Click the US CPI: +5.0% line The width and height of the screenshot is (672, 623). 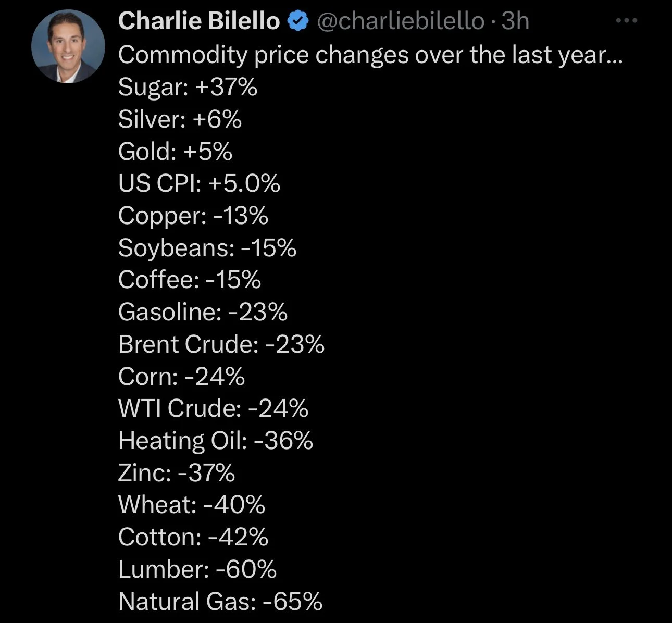pyautogui.click(x=199, y=183)
